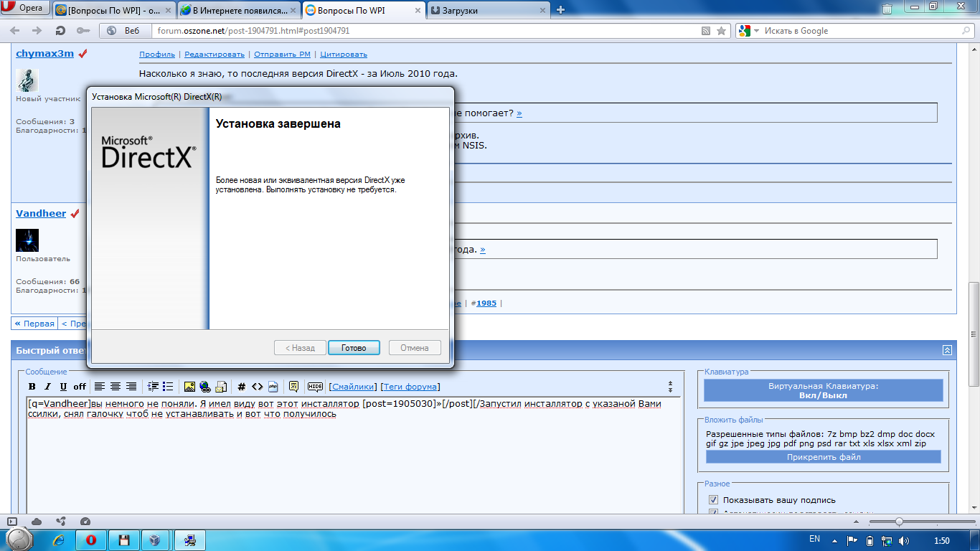
Task: Click the Opera panels toggle icon
Action: 11,522
